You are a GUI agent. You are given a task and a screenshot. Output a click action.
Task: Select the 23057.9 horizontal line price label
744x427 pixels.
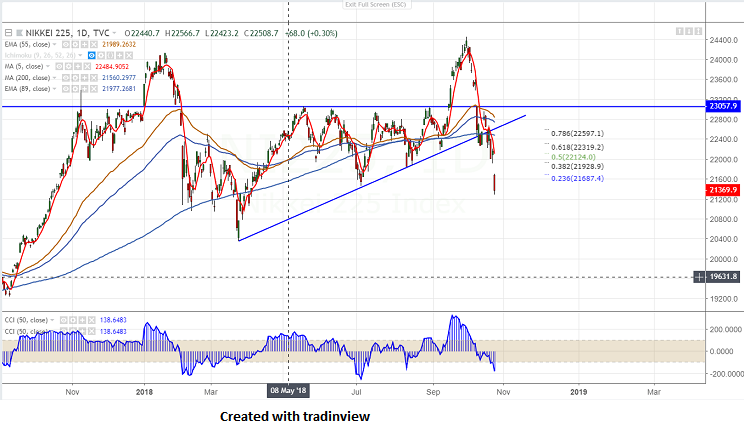point(723,106)
